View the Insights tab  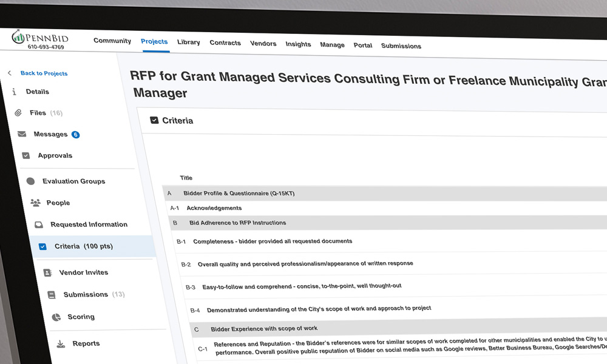(x=298, y=44)
